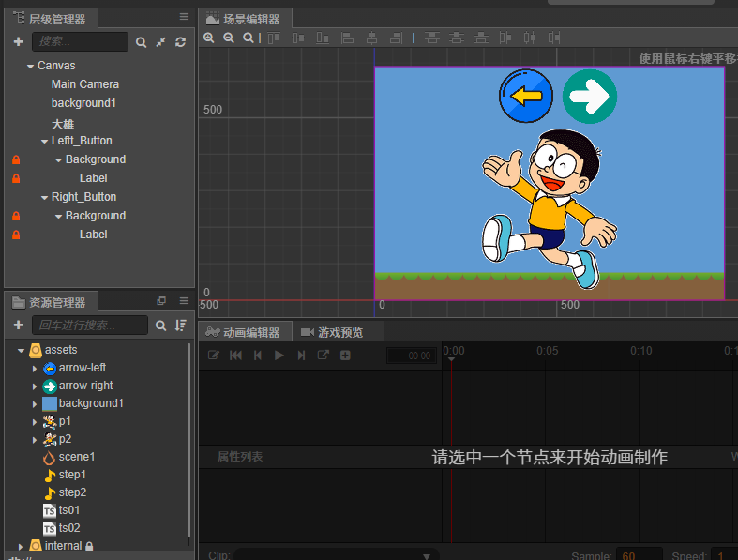
Task: Pop out the assets panel
Action: (161, 300)
